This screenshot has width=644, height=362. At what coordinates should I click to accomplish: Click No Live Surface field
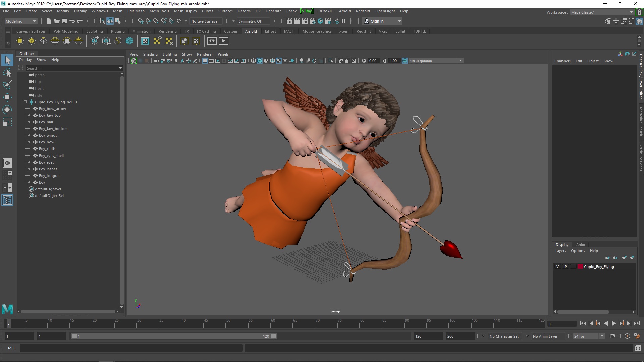pyautogui.click(x=206, y=21)
